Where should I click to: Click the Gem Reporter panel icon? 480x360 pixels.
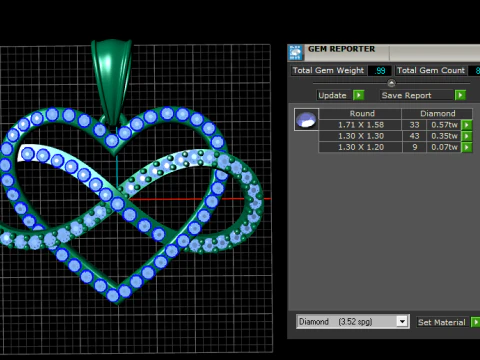(x=295, y=52)
